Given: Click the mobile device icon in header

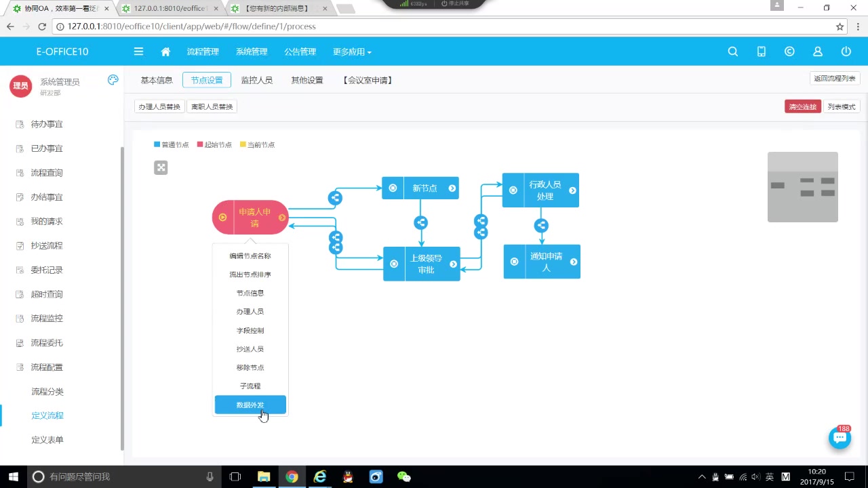Looking at the screenshot, I should point(762,52).
